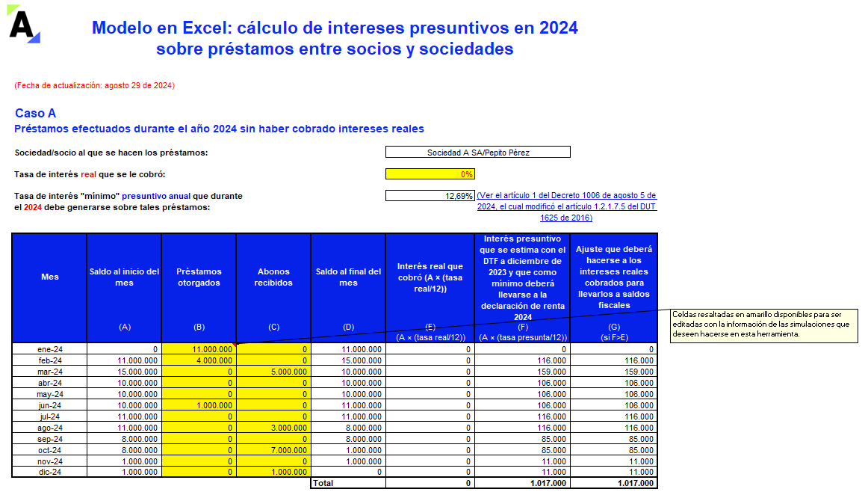Select nov-24 ajuste value 11.000

point(614,461)
